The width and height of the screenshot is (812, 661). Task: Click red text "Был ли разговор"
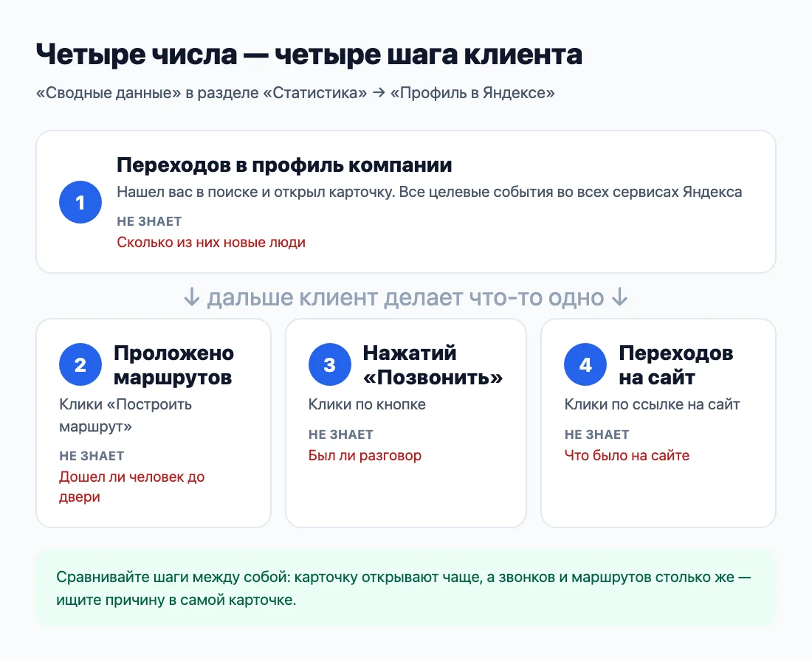coord(365,455)
